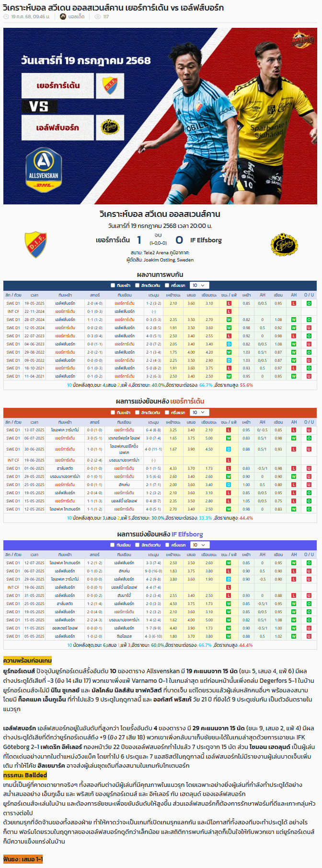This screenshot has width=322, height=868.
Task: Click the 33.3% handicap rate under Djurgården table
Action: click(205, 518)
